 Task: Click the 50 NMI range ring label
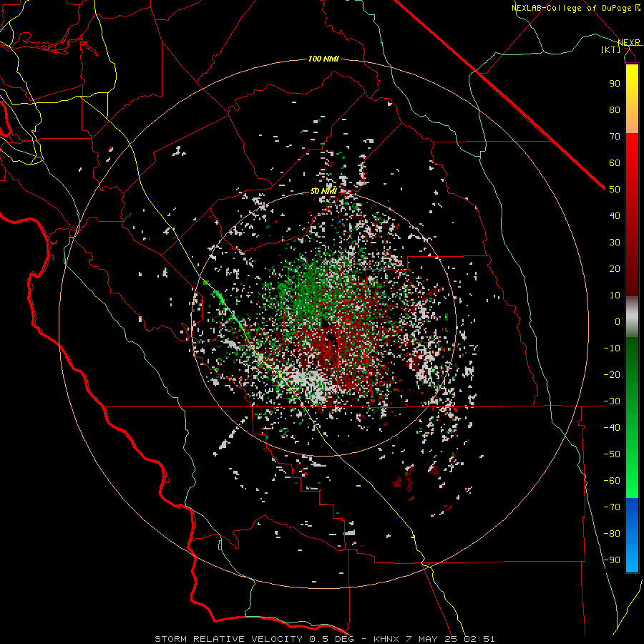click(323, 191)
